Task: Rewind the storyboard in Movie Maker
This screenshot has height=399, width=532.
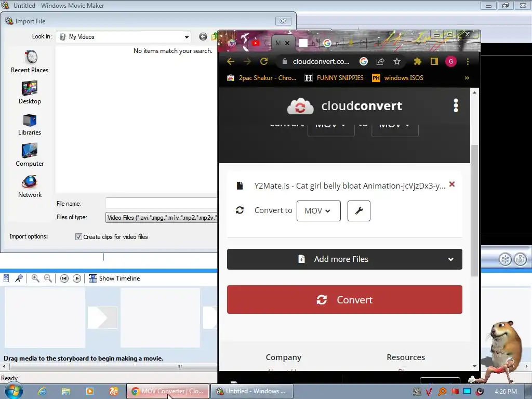Action: point(64,278)
